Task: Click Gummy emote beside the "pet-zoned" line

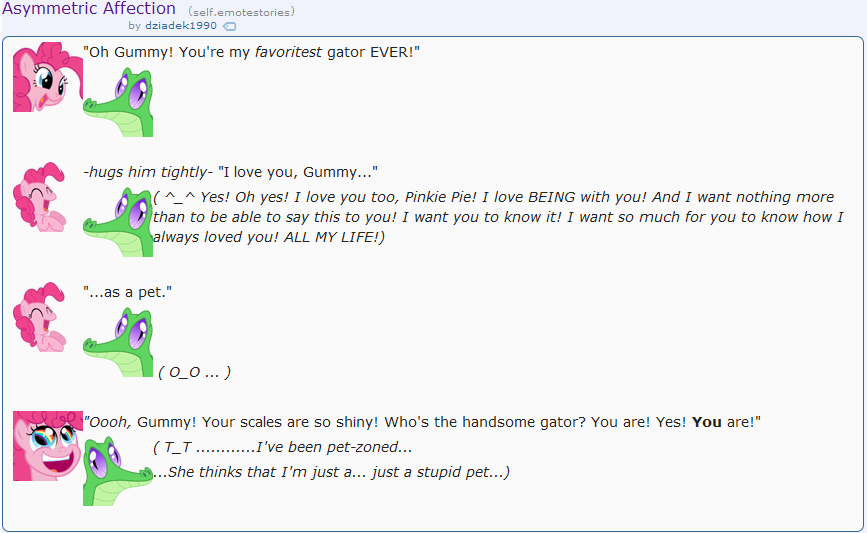Action: coord(118,471)
